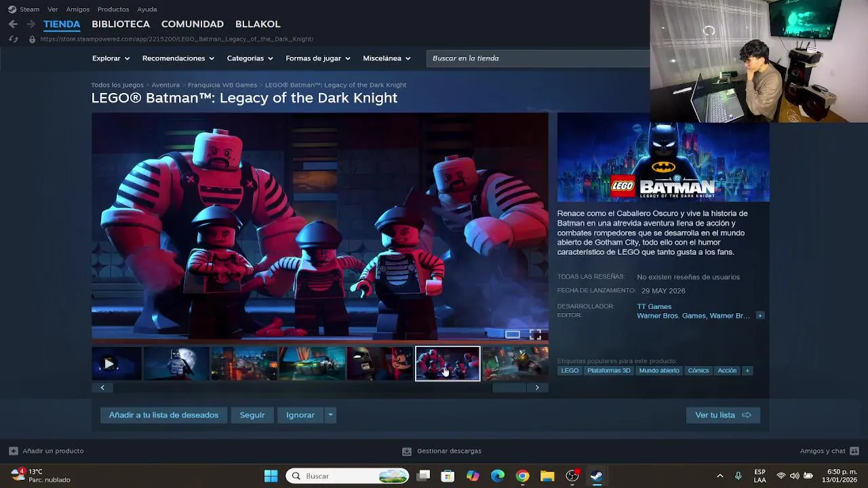This screenshot has height=488, width=868.
Task: Go forward with the navigation arrow
Action: coord(31,24)
